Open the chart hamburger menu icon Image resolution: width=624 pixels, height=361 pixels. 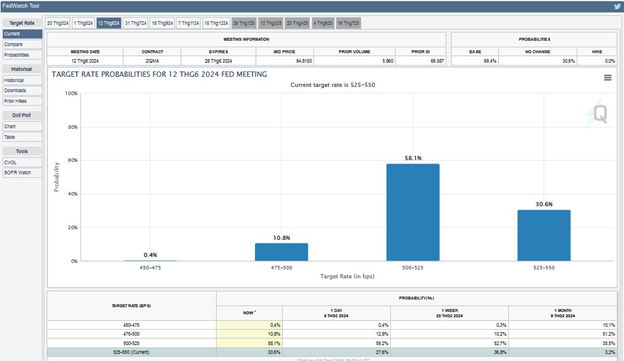[x=607, y=78]
